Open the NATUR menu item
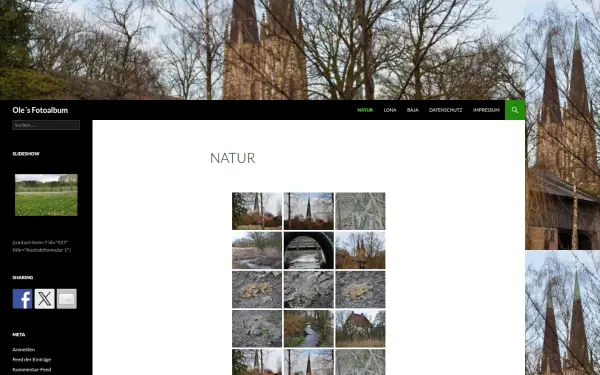The width and height of the screenshot is (600, 375). click(x=365, y=110)
